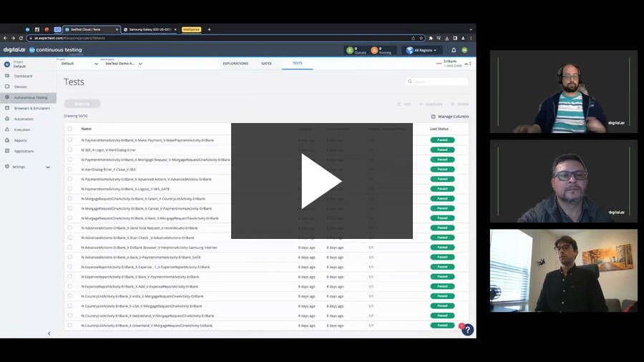Collapse the sidebar with the left arrow

(x=49, y=333)
